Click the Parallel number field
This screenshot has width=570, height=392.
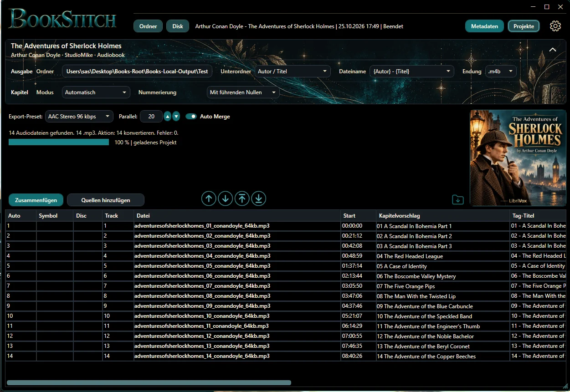coord(151,117)
